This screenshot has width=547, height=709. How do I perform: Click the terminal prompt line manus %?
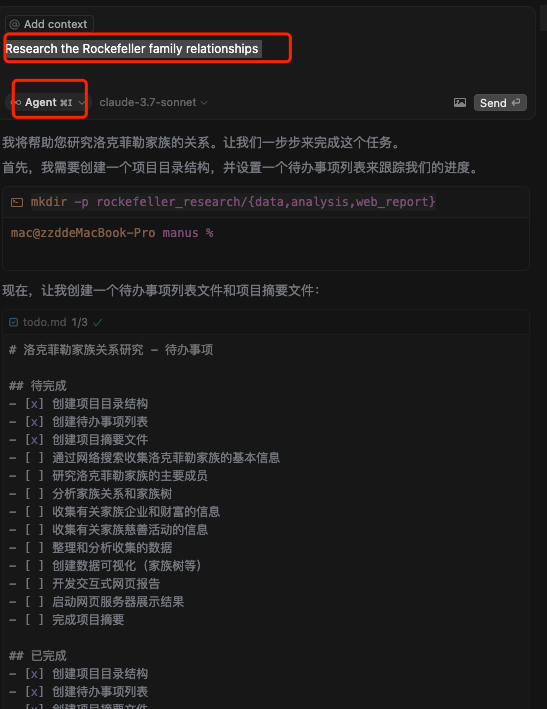(x=112, y=233)
